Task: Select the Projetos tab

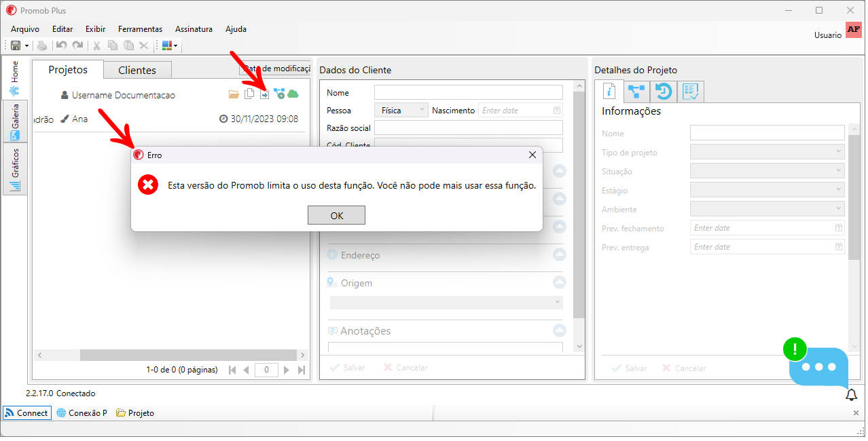Action: [x=68, y=69]
